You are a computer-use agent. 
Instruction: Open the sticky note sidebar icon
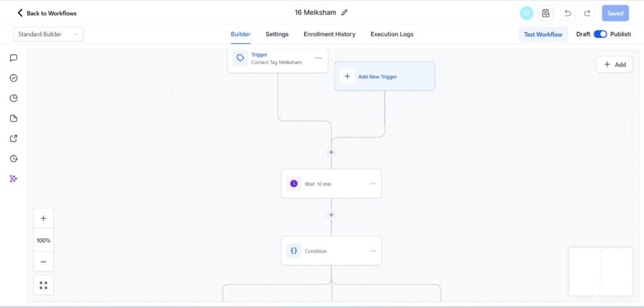pyautogui.click(x=14, y=118)
